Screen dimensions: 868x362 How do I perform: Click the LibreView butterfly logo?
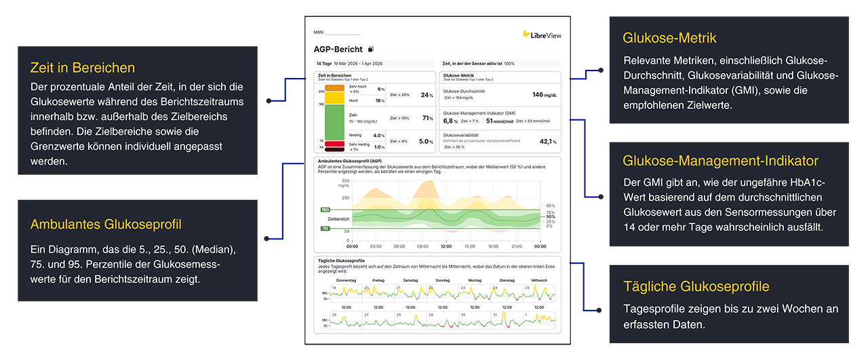coord(526,34)
